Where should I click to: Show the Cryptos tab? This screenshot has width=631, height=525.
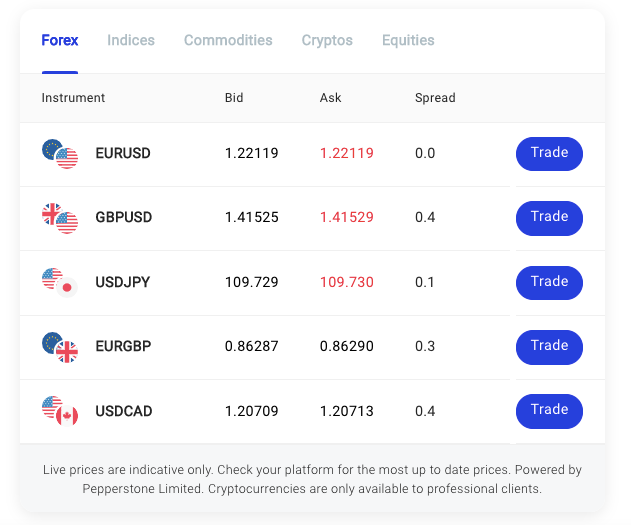(x=327, y=41)
